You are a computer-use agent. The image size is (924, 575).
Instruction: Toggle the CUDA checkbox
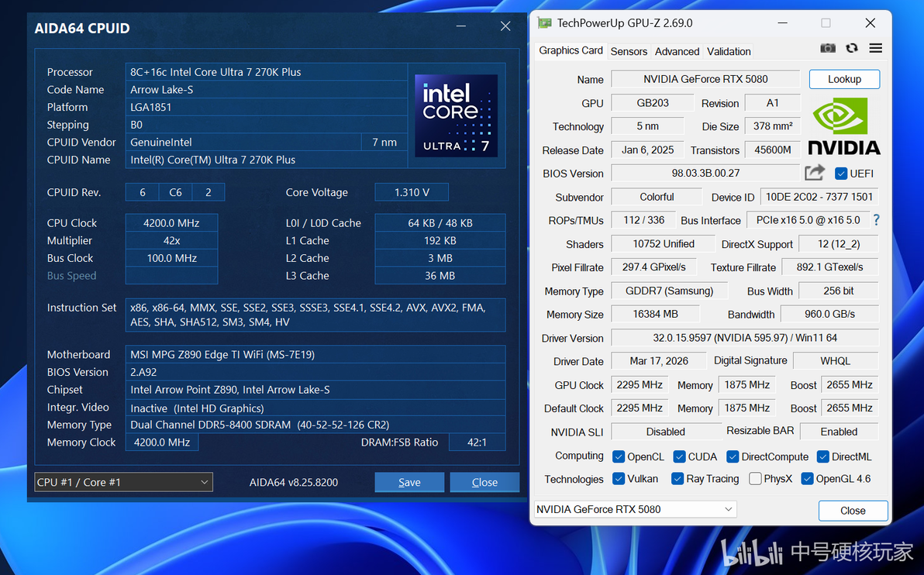pos(679,456)
